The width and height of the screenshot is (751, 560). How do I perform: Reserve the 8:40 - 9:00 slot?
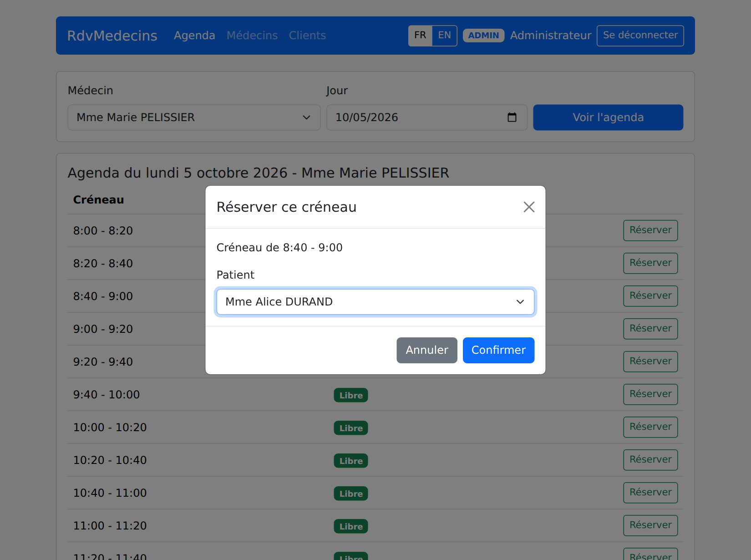pos(650,296)
